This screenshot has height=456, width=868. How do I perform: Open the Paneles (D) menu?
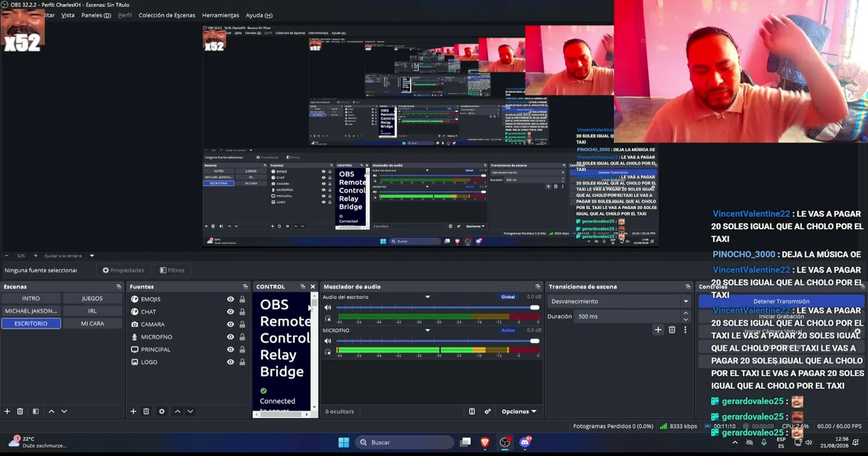(96, 15)
